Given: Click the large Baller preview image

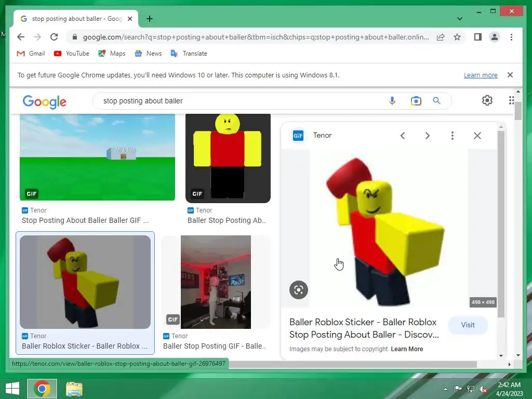Looking at the screenshot, I should 389,228.
